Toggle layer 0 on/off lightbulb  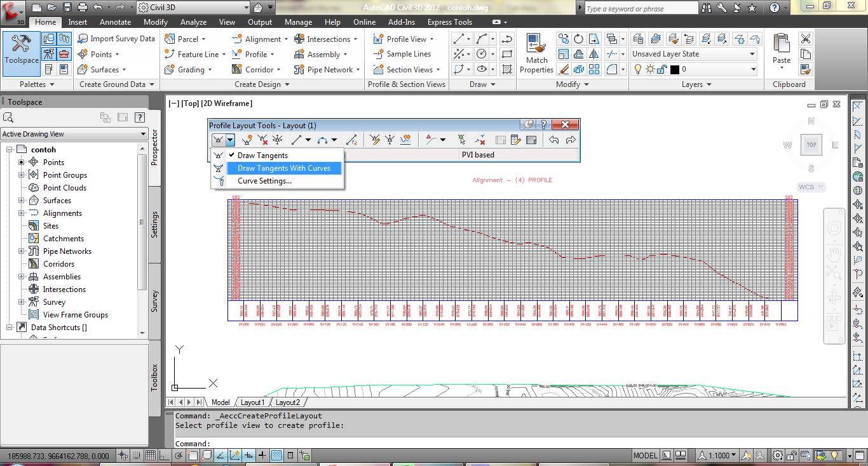click(638, 69)
